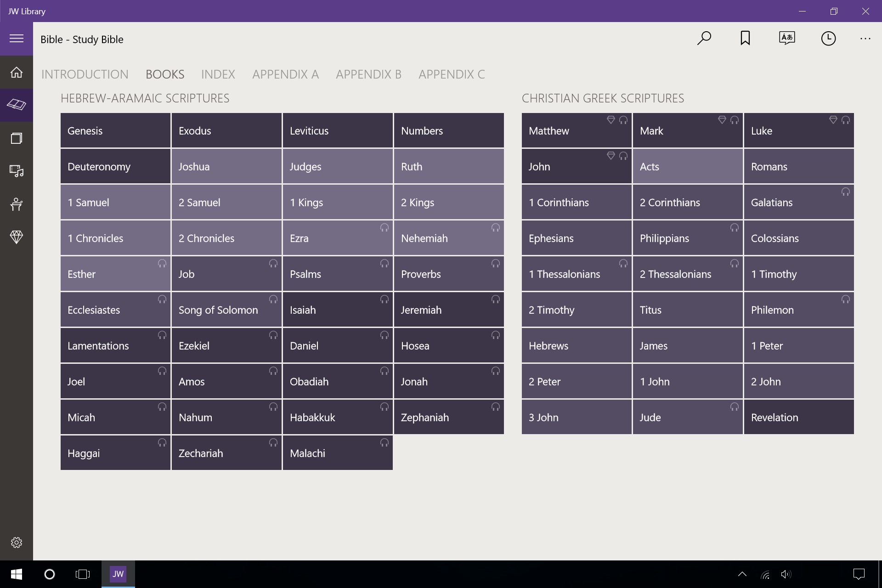
Task: Open the Psalms book tile
Action: pyautogui.click(x=338, y=274)
